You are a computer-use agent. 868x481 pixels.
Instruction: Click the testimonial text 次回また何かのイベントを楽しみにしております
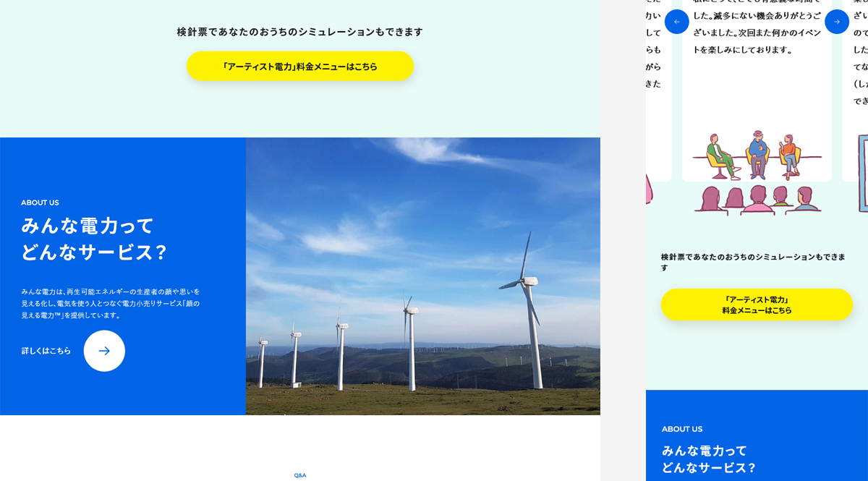757,42
